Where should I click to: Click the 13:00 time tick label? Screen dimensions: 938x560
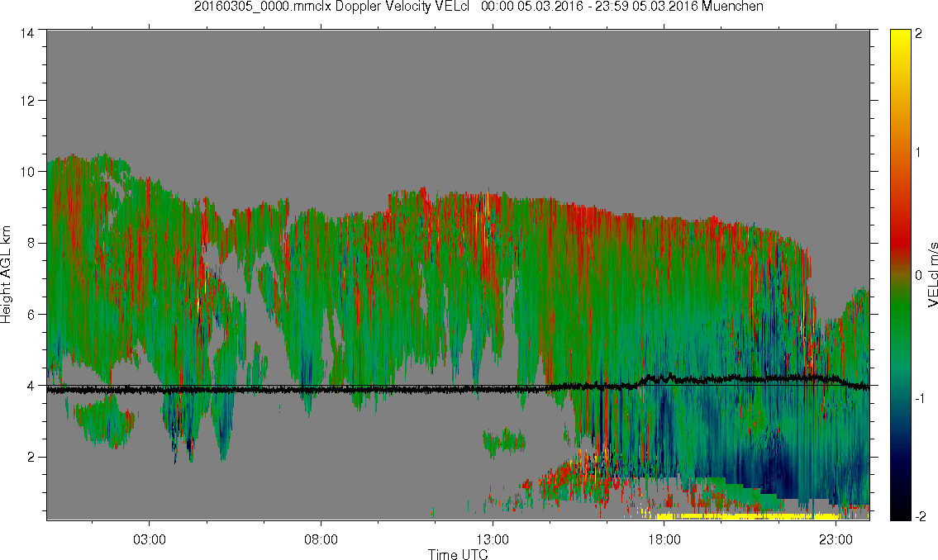pos(493,539)
